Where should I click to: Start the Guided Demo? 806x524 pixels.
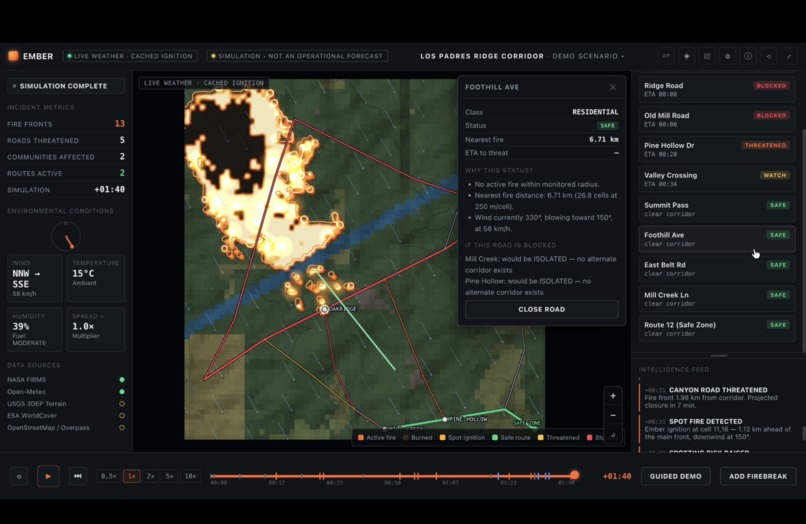pyautogui.click(x=675, y=476)
